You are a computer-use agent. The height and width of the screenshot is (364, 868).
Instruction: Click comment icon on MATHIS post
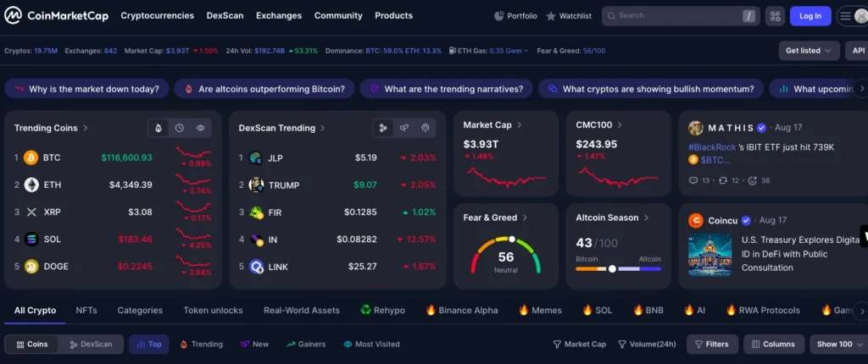[693, 180]
